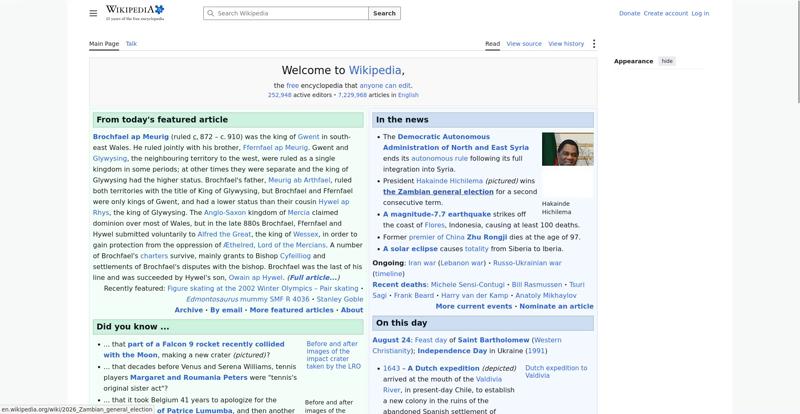Open the View history tab
The width and height of the screenshot is (800, 414).
566,44
